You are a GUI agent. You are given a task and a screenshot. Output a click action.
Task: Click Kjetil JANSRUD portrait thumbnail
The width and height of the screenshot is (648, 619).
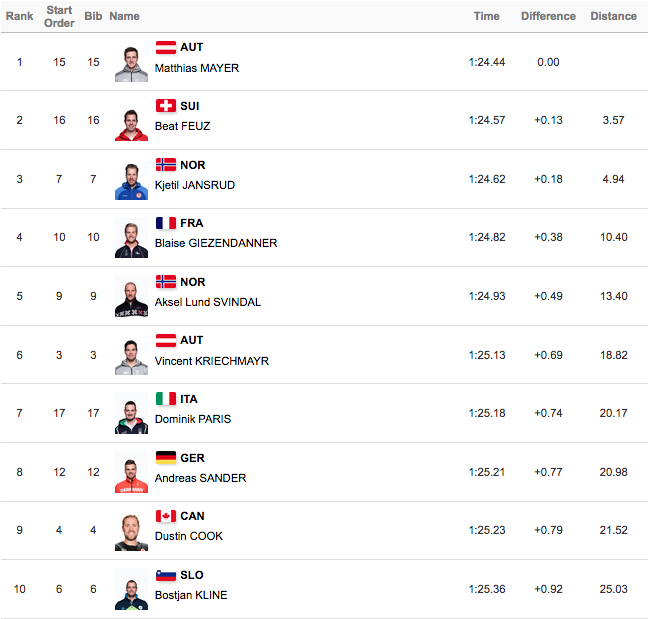coord(131,181)
